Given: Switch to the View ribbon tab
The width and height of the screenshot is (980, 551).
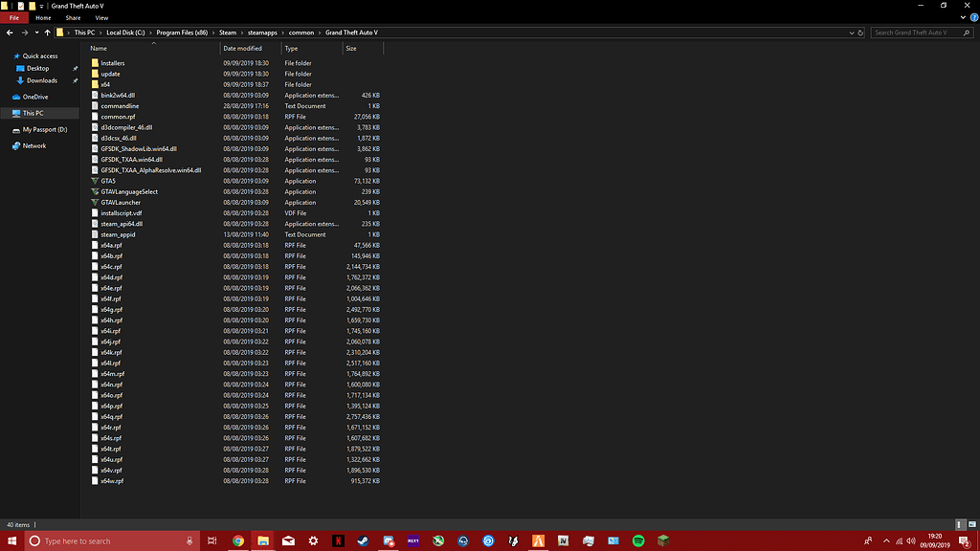Looking at the screenshot, I should pyautogui.click(x=101, y=17).
